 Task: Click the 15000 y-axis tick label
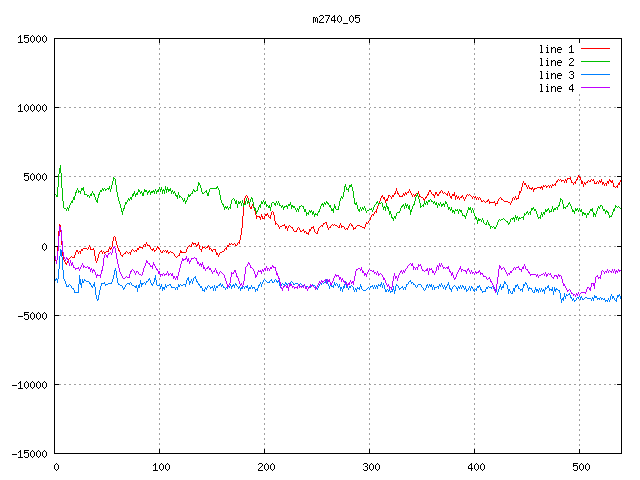click(32, 39)
